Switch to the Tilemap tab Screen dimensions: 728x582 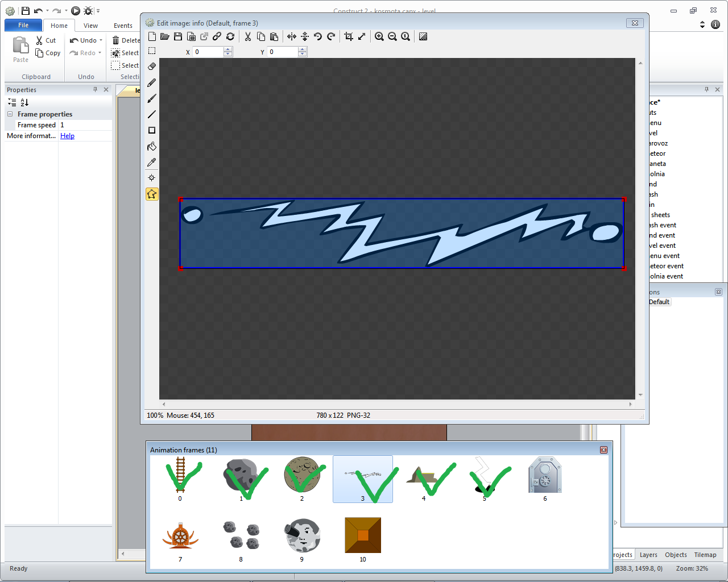coord(705,555)
